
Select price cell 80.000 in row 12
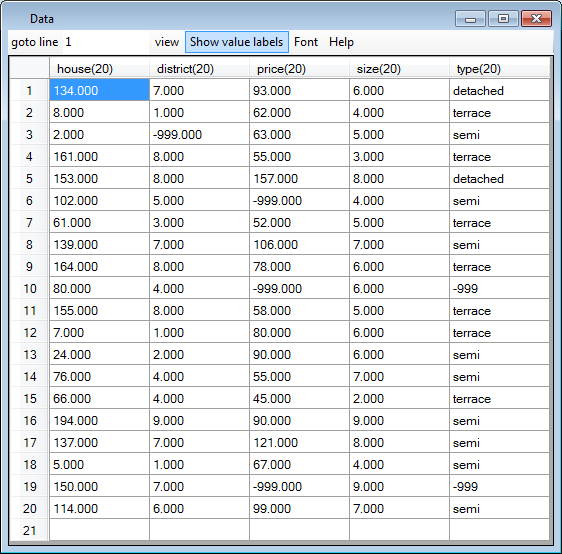(299, 332)
